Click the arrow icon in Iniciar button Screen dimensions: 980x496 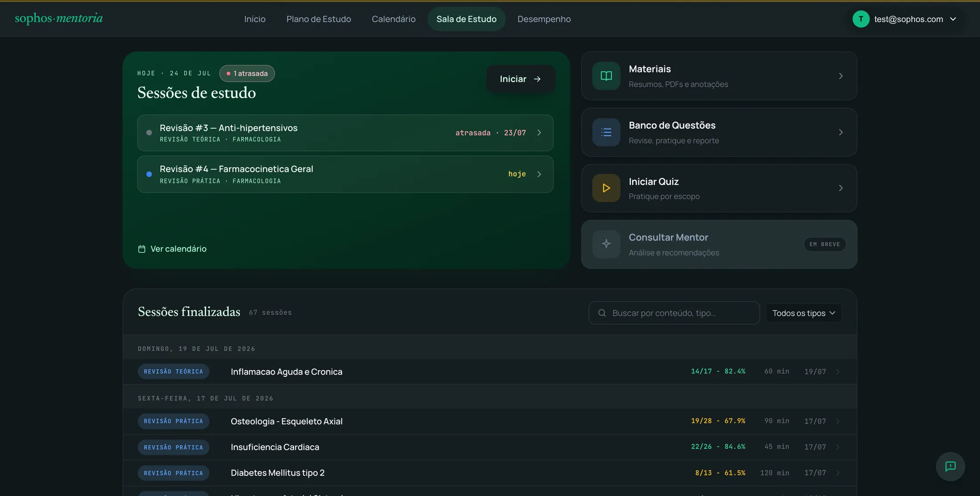point(537,79)
